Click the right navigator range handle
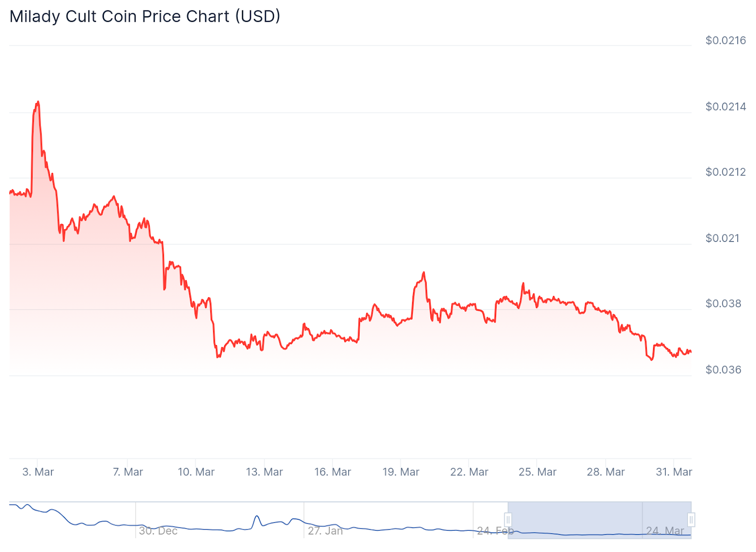 point(691,520)
